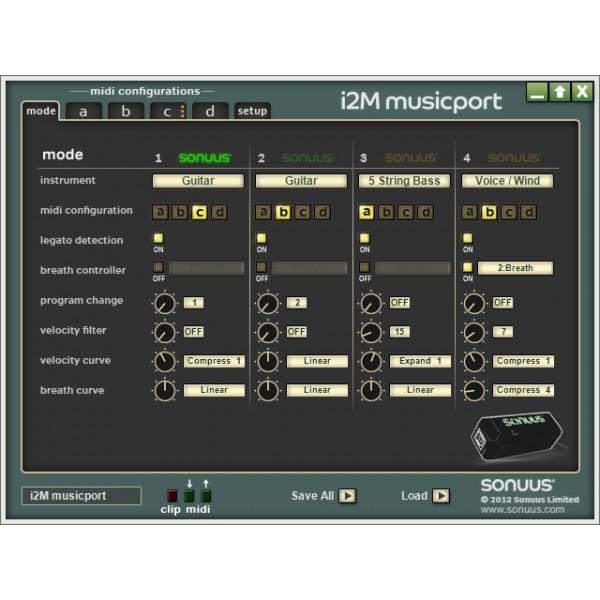Screen dimensions: 600x600
Task: Click mode 1 program change knob
Action: [x=165, y=303]
